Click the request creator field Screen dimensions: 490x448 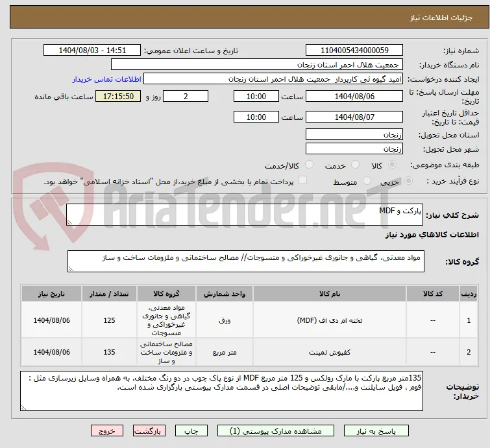[273, 79]
